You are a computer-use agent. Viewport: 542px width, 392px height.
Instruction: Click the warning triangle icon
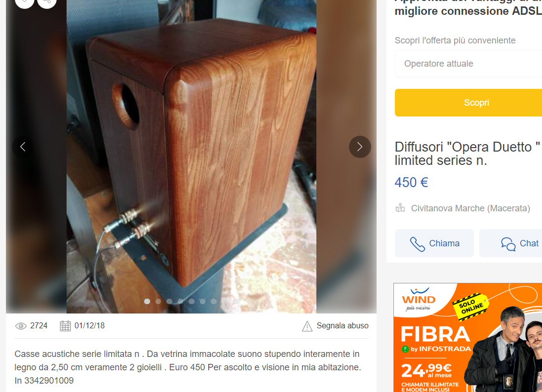[307, 326]
